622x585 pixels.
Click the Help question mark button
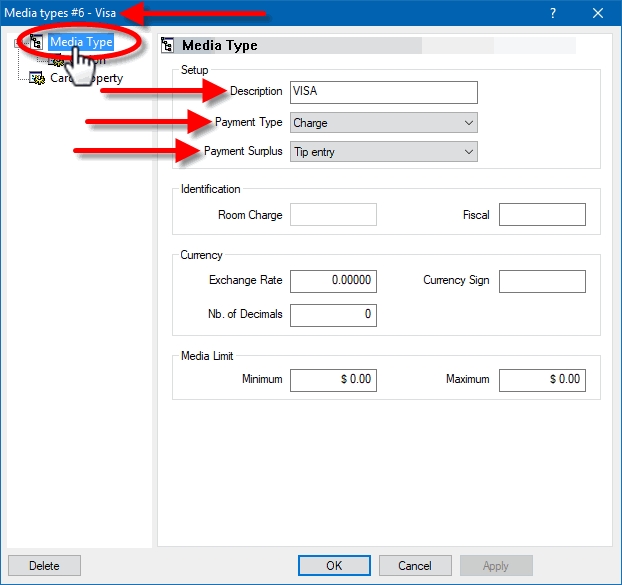coord(553,13)
